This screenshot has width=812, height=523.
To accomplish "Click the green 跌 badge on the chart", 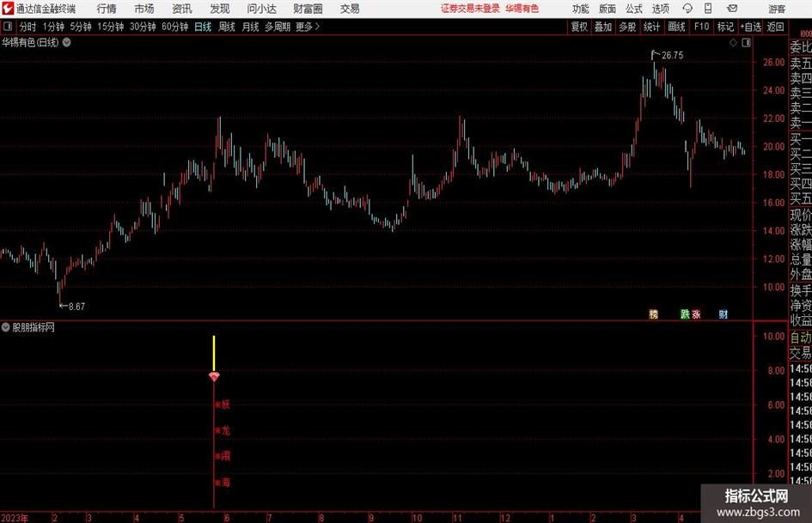I will [x=685, y=313].
